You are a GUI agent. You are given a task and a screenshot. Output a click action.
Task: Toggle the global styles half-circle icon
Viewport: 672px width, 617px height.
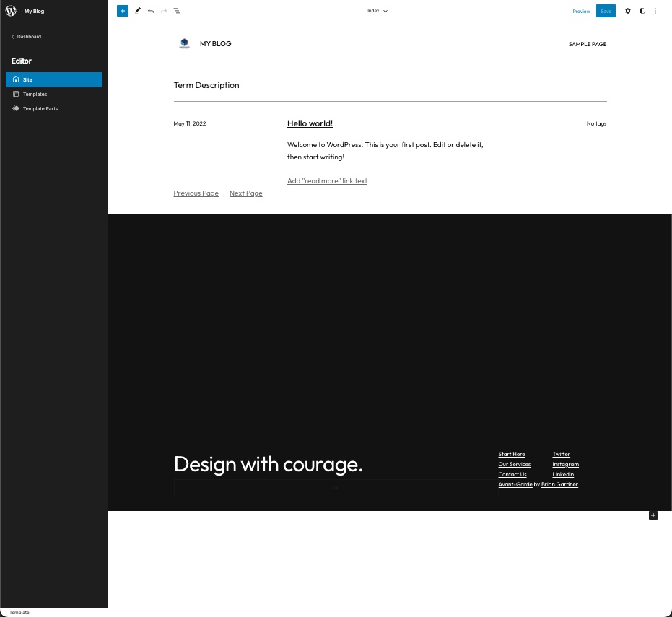642,11
